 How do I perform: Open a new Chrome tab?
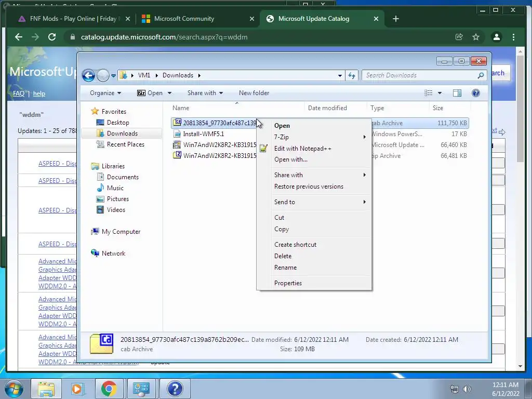pyautogui.click(x=395, y=19)
